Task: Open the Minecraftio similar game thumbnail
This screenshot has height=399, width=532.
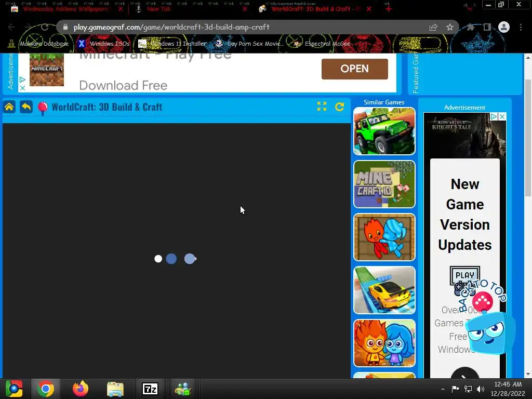Action: tap(384, 184)
